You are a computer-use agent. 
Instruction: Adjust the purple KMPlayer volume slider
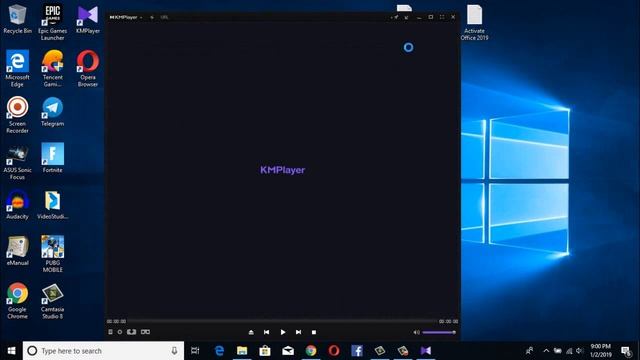click(439, 332)
